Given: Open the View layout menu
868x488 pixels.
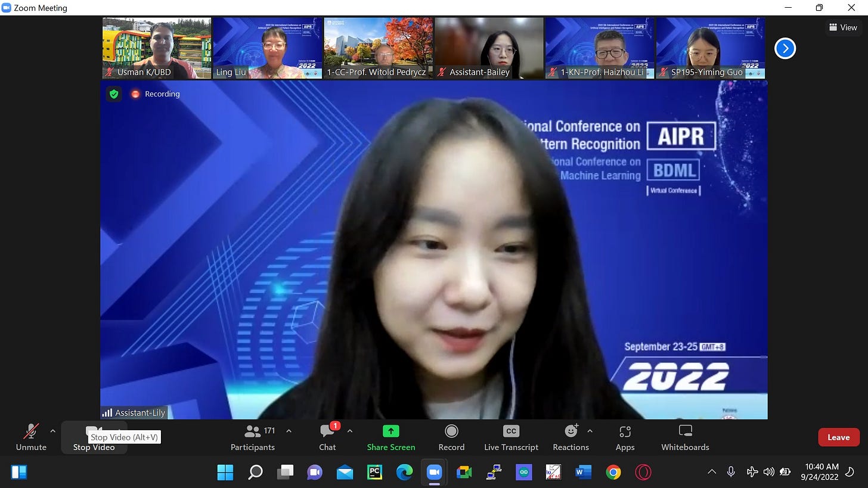Looking at the screenshot, I should coord(843,27).
